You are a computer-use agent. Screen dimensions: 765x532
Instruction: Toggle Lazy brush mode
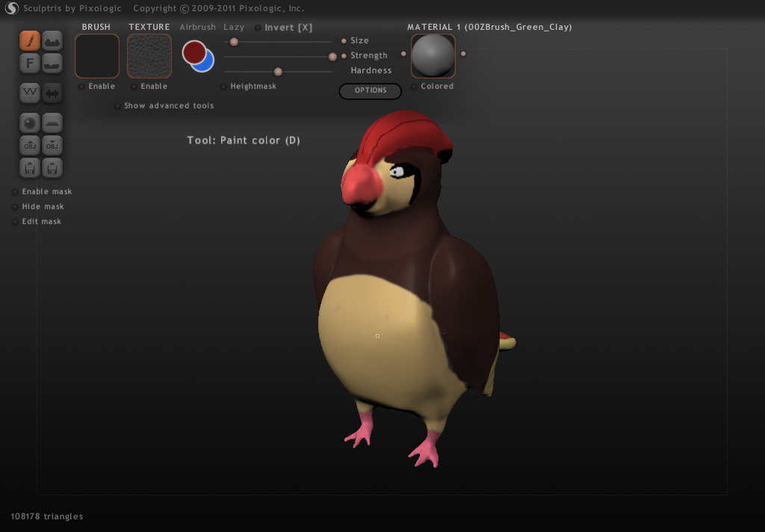pyautogui.click(x=234, y=28)
